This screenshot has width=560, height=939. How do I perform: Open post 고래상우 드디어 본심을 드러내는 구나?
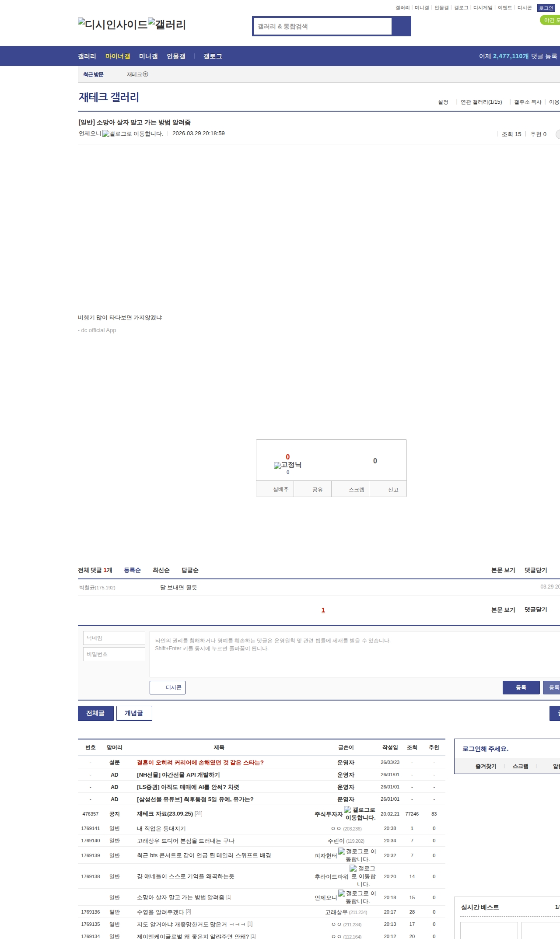pos(185,841)
